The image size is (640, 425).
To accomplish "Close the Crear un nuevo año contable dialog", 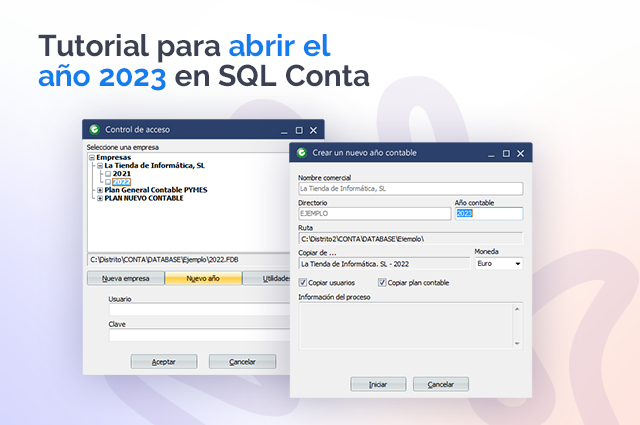I will click(x=521, y=153).
